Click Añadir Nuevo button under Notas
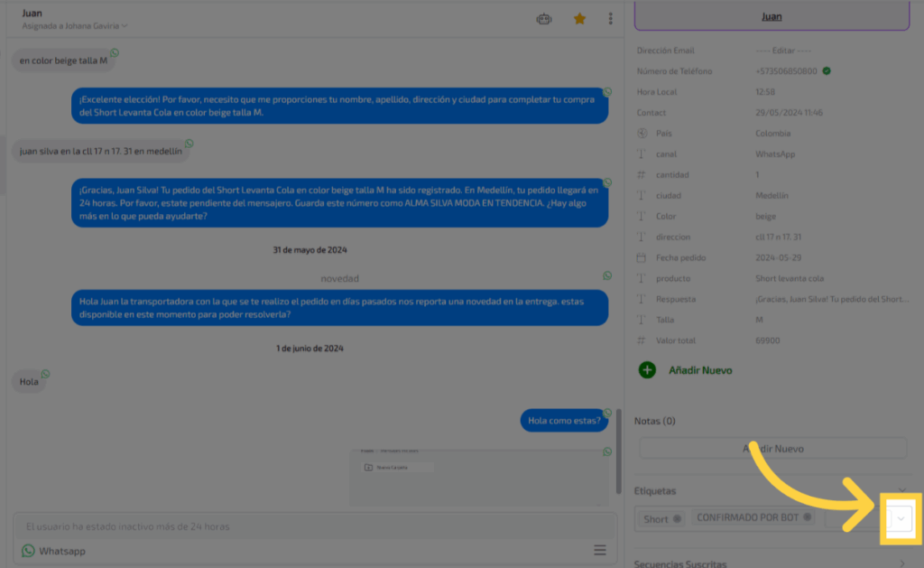The width and height of the screenshot is (924, 568). point(772,449)
